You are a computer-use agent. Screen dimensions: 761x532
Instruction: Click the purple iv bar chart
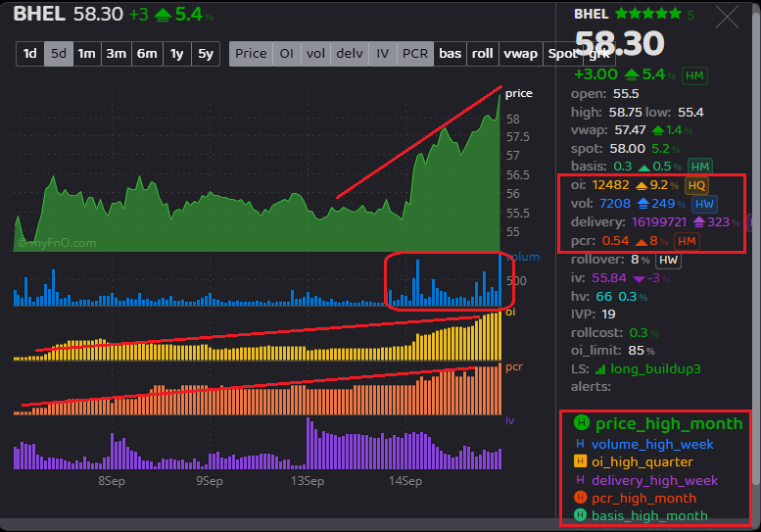click(258, 444)
